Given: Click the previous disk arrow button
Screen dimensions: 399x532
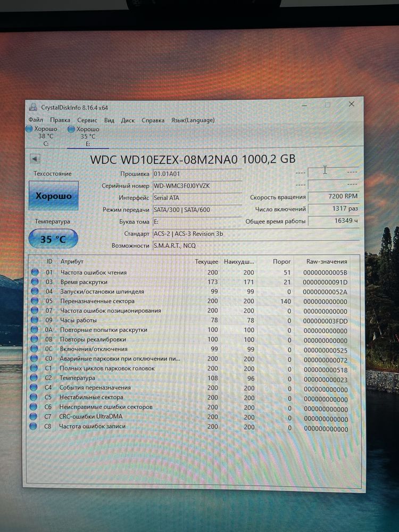Looking at the screenshot, I should click(x=35, y=159).
